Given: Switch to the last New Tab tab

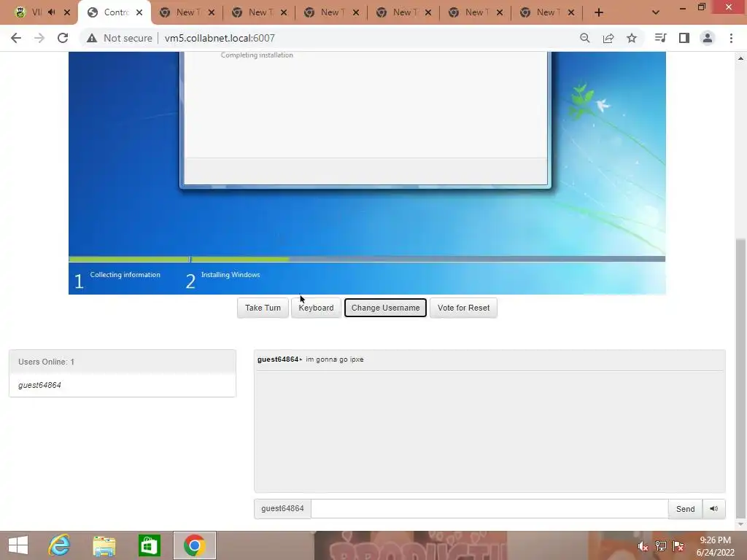Looking at the screenshot, I should click(x=546, y=12).
